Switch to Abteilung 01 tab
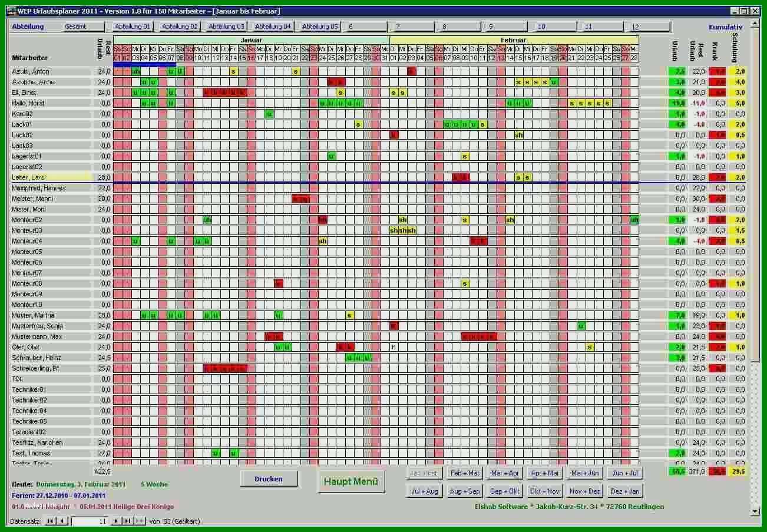Image resolution: width=767 pixels, height=532 pixels. tap(133, 27)
